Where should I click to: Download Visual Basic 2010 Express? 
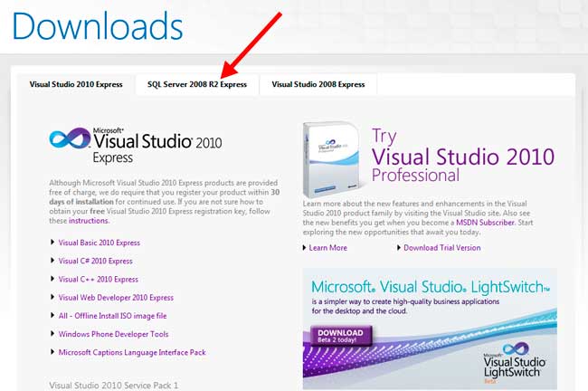click(99, 243)
